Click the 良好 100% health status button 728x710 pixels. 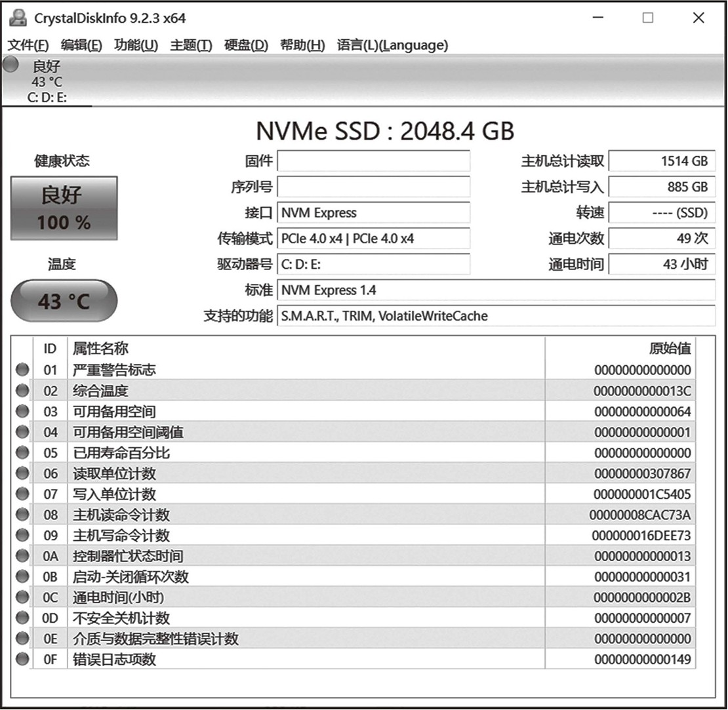64,208
